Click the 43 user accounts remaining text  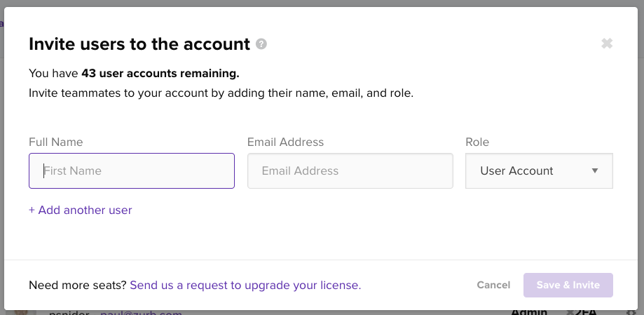point(160,73)
